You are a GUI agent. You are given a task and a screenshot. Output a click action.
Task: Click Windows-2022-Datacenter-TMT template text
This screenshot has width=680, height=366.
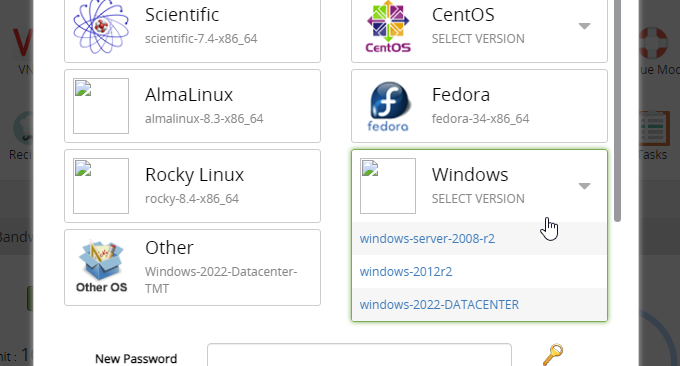click(x=221, y=280)
